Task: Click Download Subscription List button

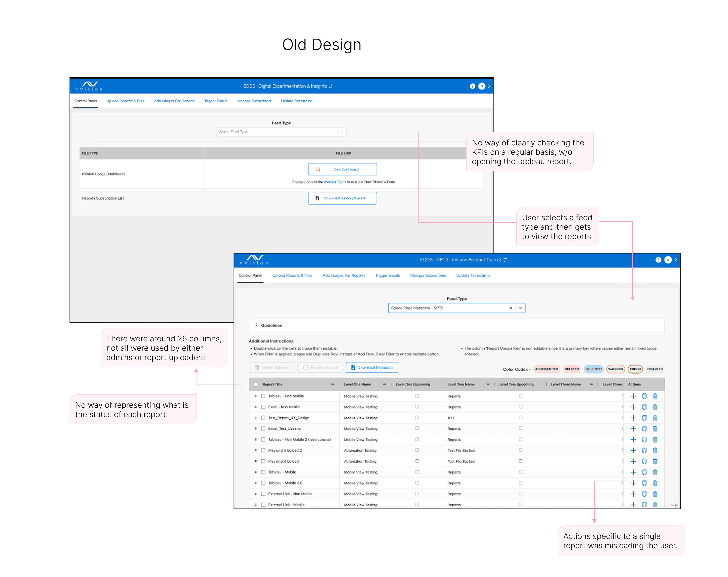Action: click(x=342, y=198)
